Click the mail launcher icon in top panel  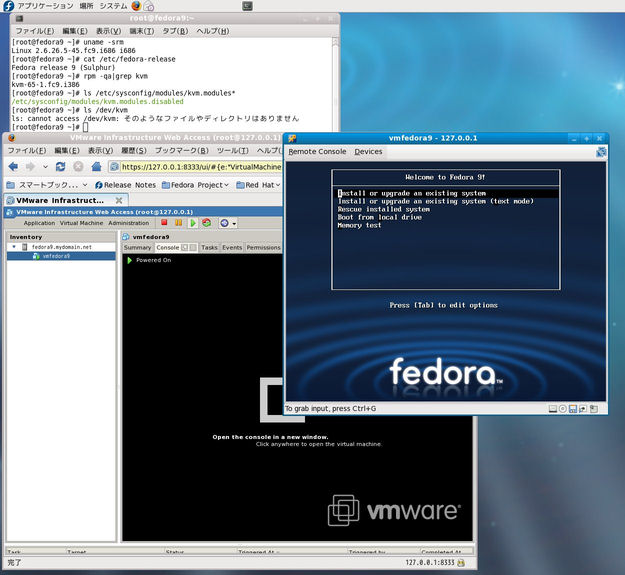tap(149, 6)
